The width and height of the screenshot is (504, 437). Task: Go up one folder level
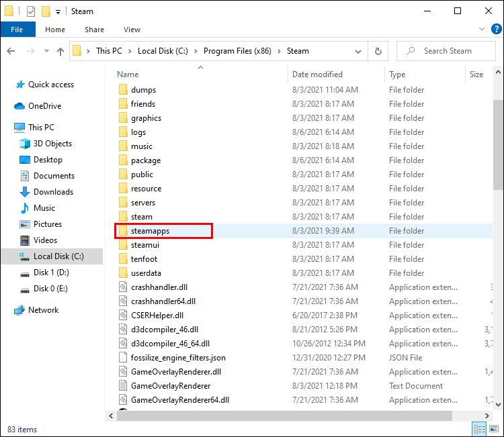[60, 51]
